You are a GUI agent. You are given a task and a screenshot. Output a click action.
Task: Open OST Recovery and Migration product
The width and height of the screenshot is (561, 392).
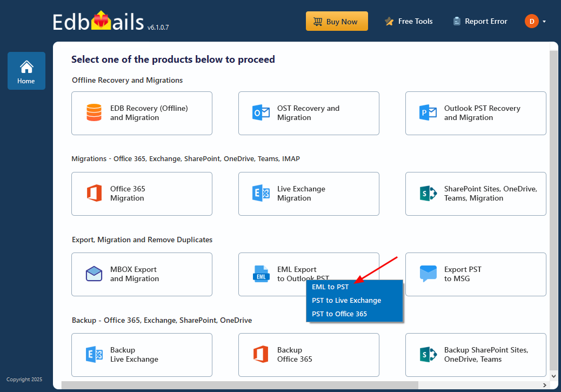tap(309, 113)
